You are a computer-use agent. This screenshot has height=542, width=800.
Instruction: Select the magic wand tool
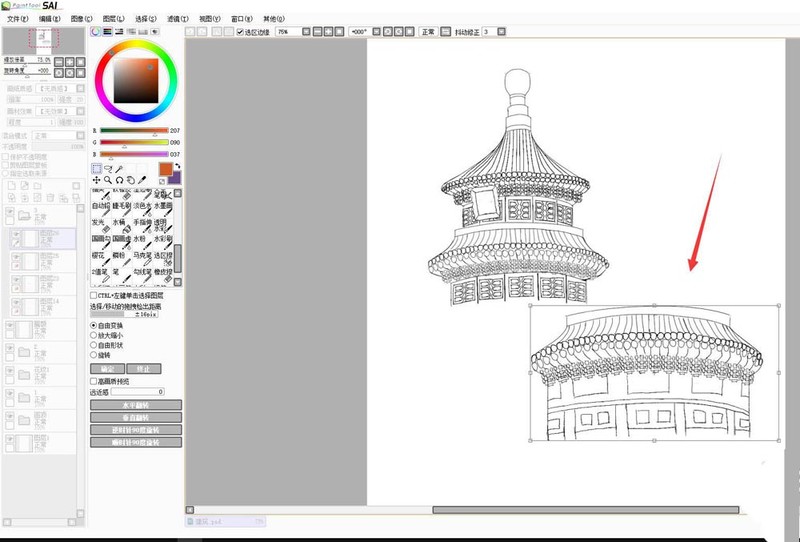[x=120, y=169]
